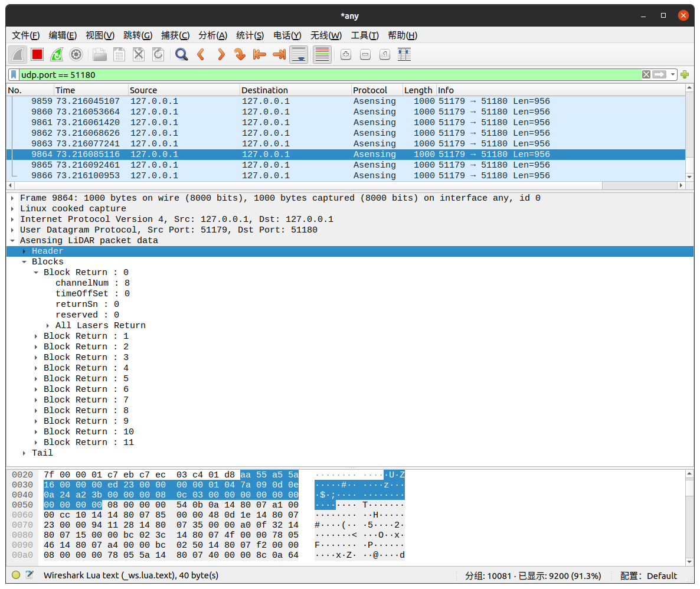Open the 分析(A) menu
700x589 pixels.
[x=212, y=35]
